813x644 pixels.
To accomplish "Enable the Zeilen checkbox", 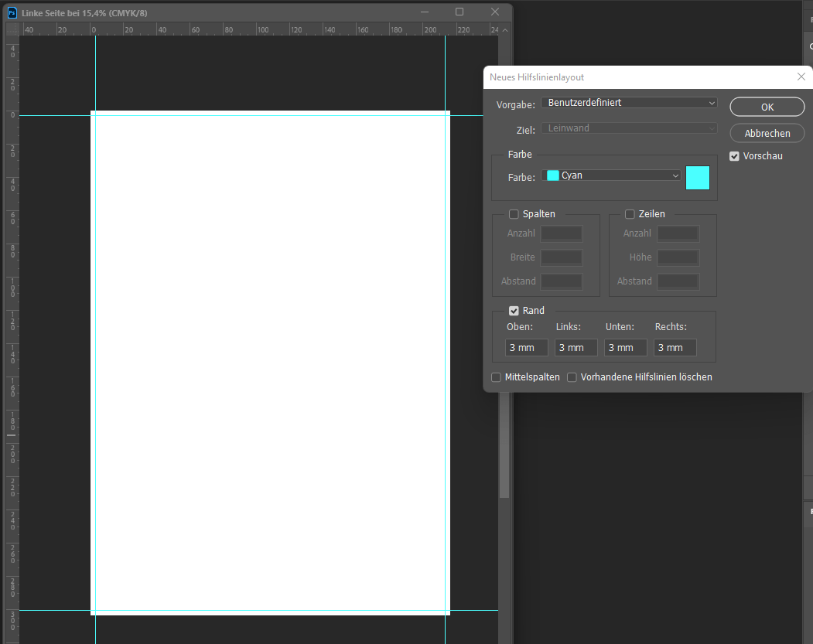I will tap(630, 214).
